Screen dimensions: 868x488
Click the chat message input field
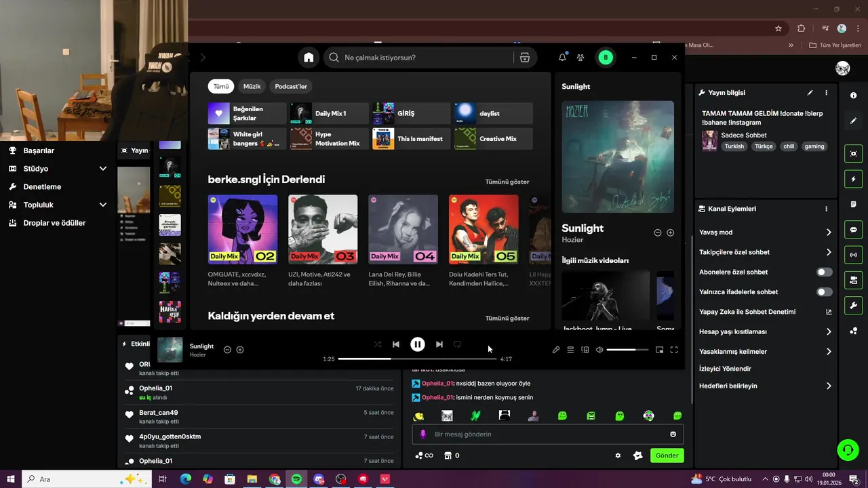(548, 434)
